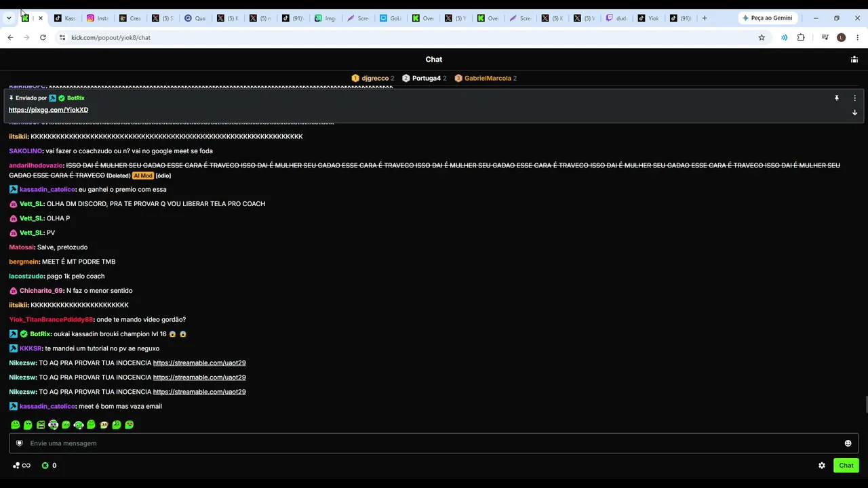Click the blue extension icon in toolbar
This screenshot has height=488, width=868.
[784, 37]
